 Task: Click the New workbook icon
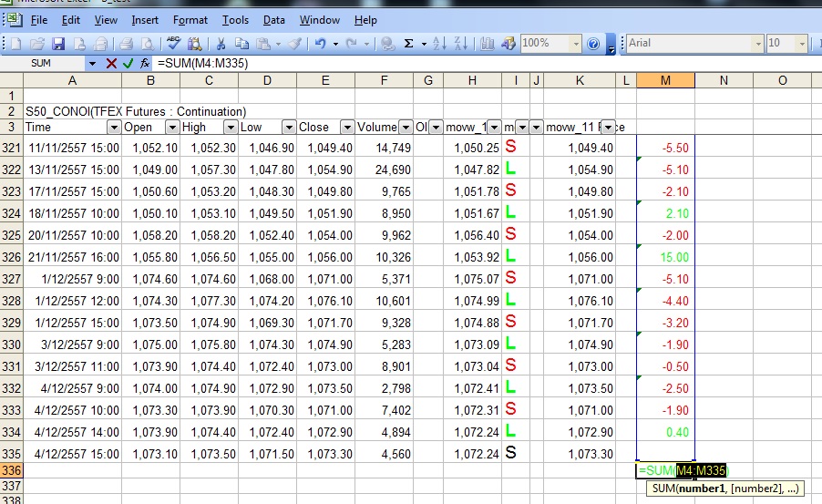pyautogui.click(x=15, y=44)
